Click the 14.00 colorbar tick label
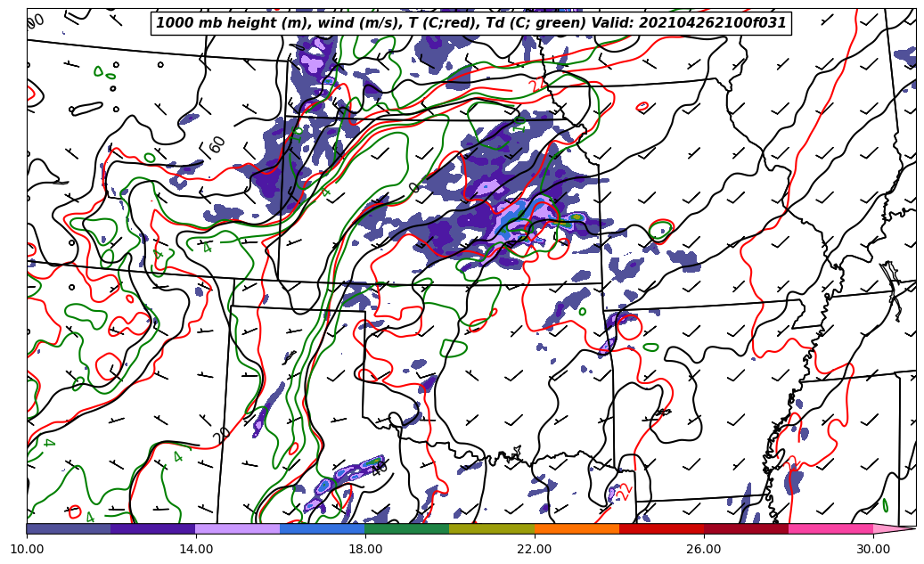The image size is (924, 564). (196, 549)
